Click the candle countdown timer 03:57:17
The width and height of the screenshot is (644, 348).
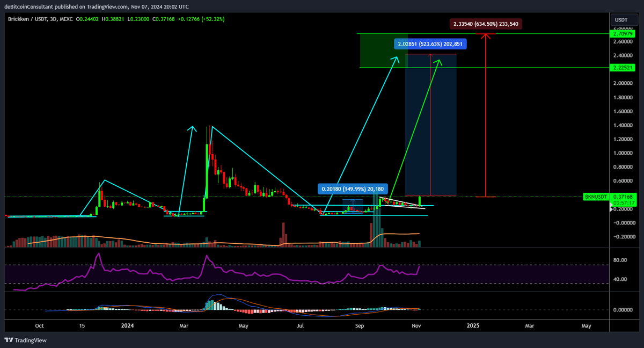(623, 204)
